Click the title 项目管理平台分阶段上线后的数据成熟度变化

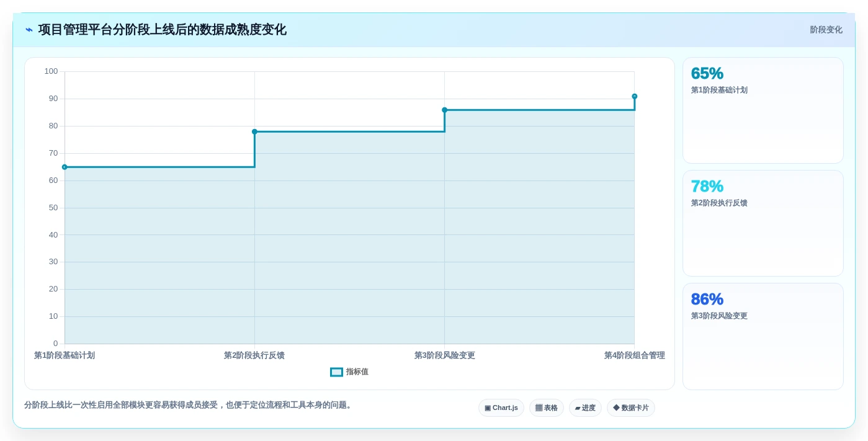[x=163, y=30]
